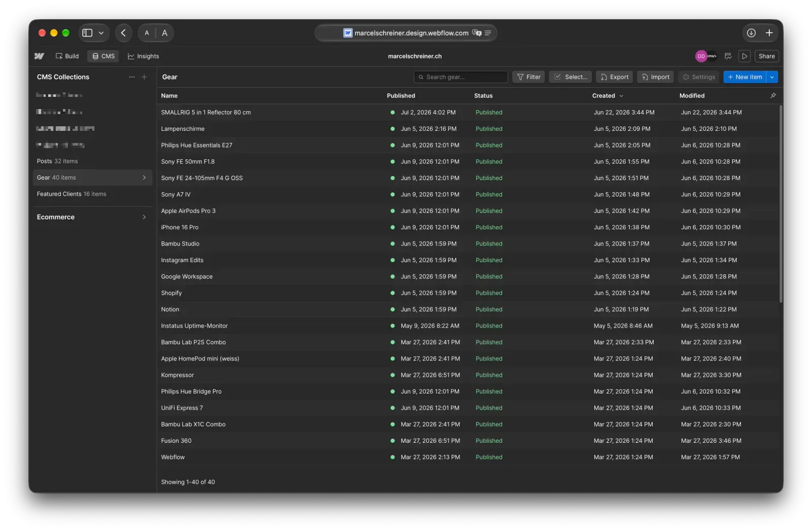Click the preview play icon
Screen dimensions: 812x531
point(745,56)
